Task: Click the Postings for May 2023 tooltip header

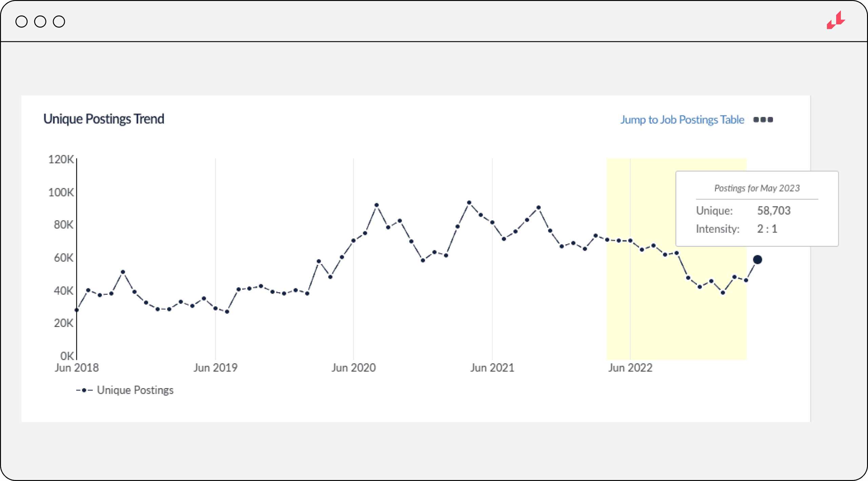Action: point(757,188)
